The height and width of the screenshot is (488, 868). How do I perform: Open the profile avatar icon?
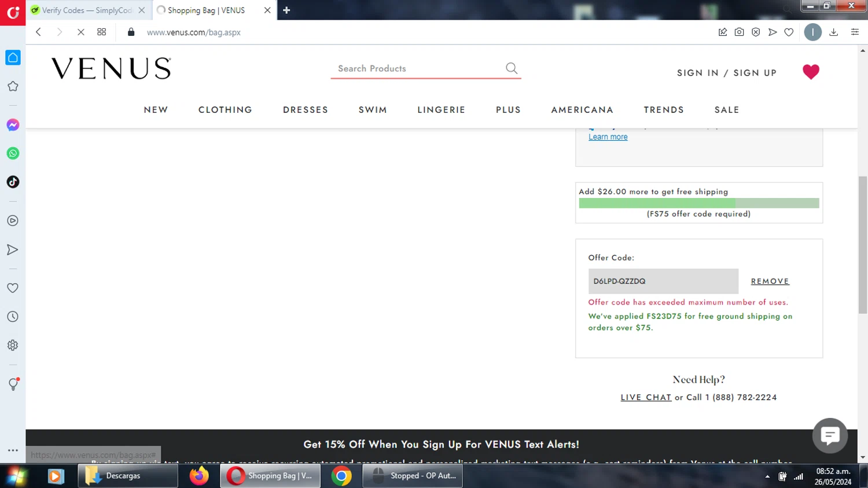point(812,32)
